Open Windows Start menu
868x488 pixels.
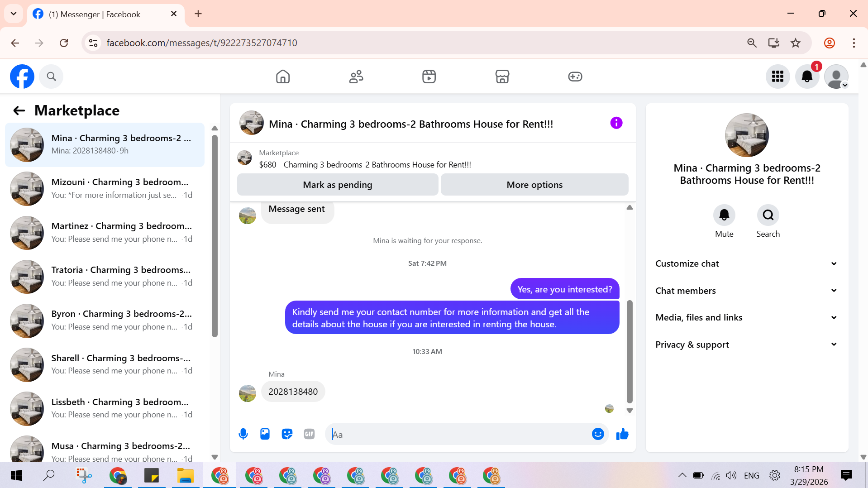coord(16,475)
